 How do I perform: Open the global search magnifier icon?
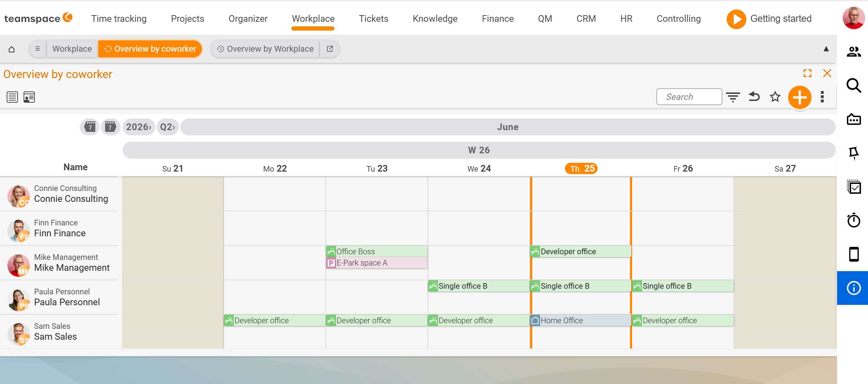pyautogui.click(x=854, y=85)
